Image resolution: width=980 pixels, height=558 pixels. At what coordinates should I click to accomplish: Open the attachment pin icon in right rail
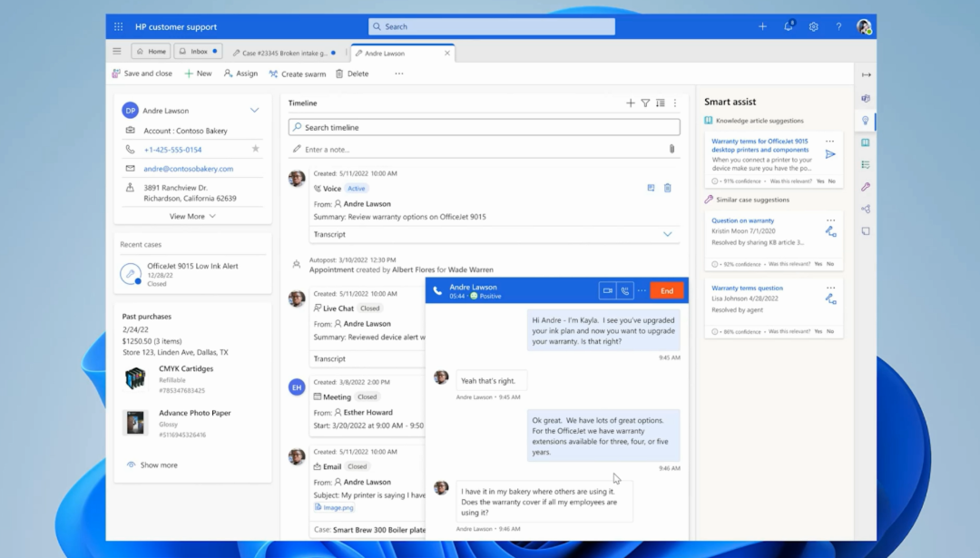pos(866,187)
